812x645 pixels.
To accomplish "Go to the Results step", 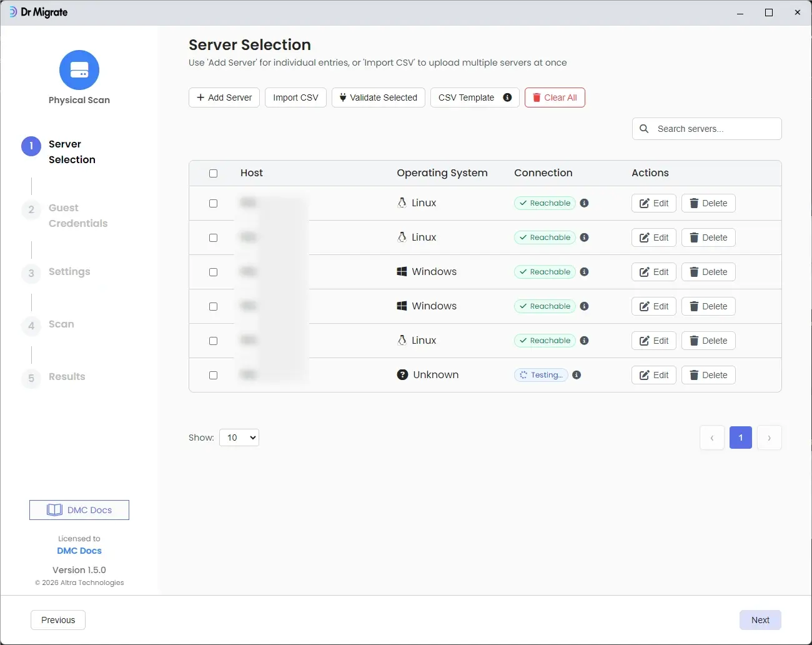I will [54, 377].
